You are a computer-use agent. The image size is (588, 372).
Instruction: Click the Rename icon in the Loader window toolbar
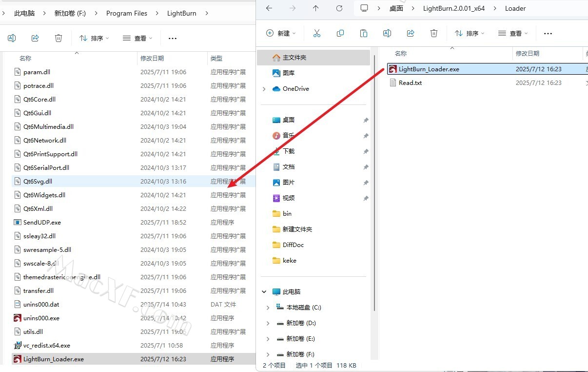[x=387, y=33]
